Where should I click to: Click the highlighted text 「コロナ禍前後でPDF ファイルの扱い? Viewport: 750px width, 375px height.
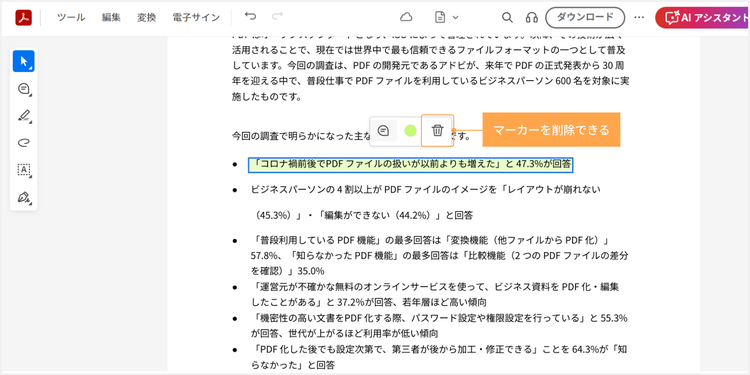tap(411, 165)
